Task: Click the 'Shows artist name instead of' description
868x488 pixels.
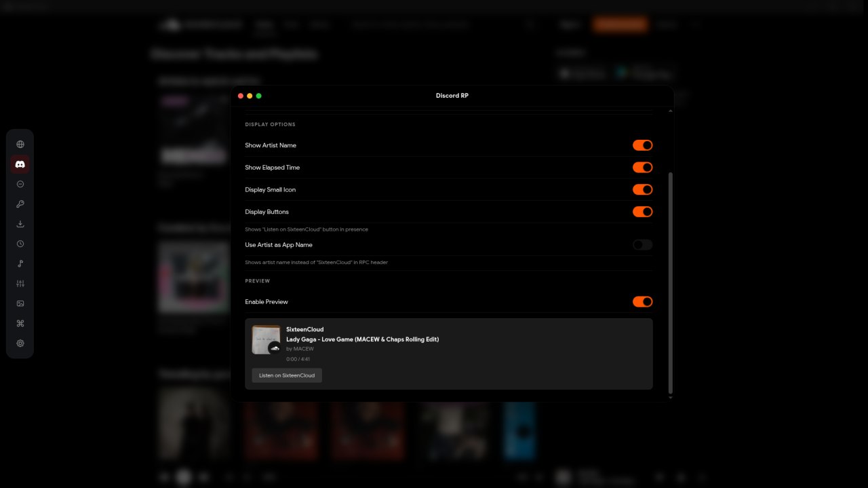Action: click(x=316, y=262)
